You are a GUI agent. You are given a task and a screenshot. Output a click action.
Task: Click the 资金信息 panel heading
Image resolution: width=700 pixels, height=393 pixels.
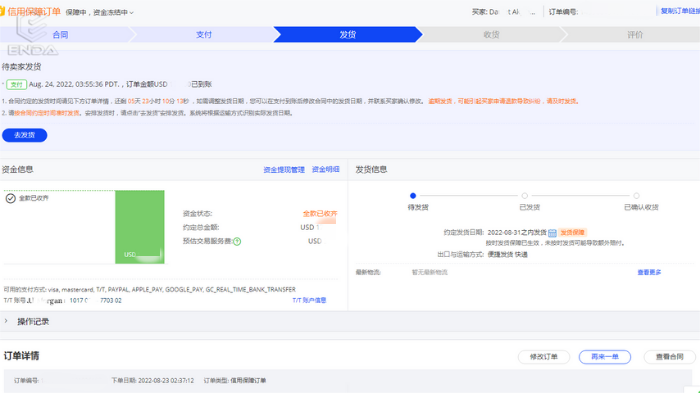coord(17,169)
